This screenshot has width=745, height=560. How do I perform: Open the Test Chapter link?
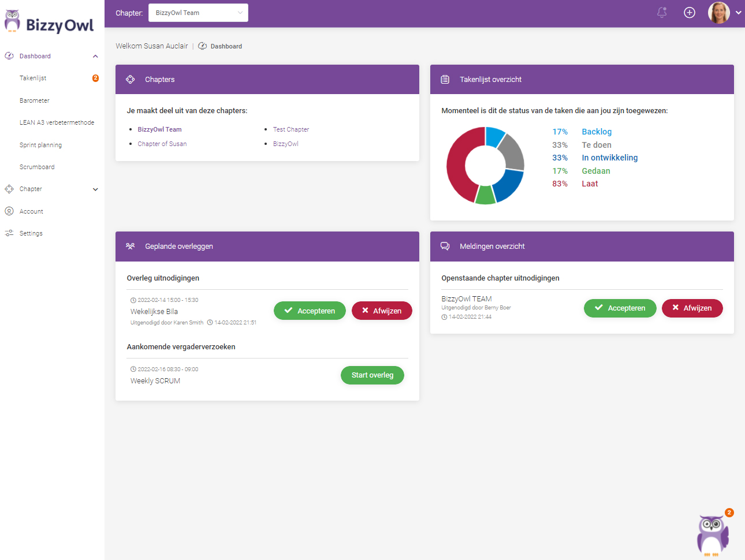coord(291,129)
